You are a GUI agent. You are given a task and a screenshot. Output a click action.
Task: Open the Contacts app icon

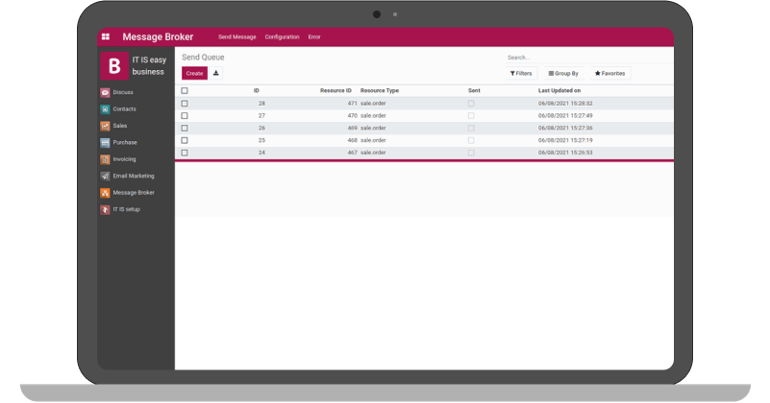pyautogui.click(x=105, y=109)
